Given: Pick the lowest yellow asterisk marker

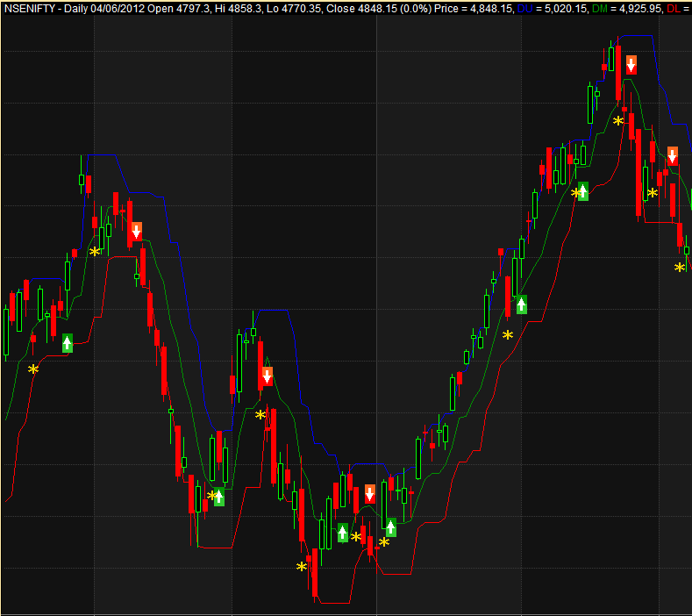Looking at the screenshot, I should click(302, 566).
